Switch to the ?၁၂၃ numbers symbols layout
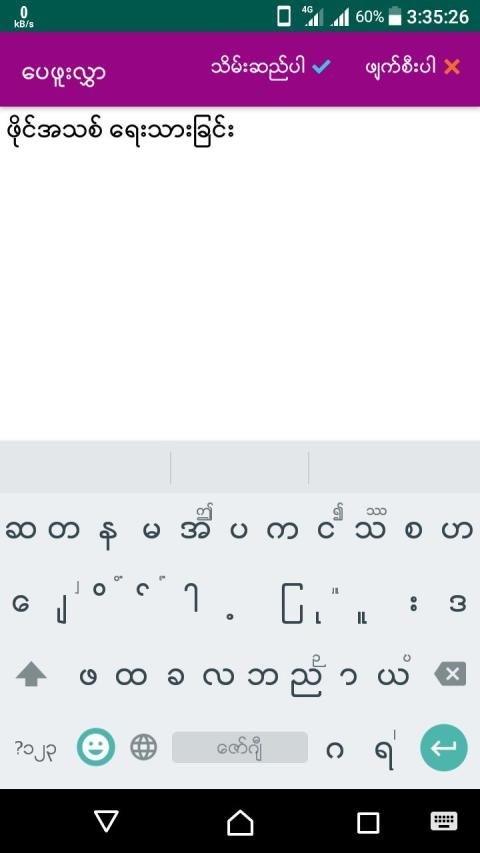This screenshot has height=853, width=480. click(x=34, y=749)
